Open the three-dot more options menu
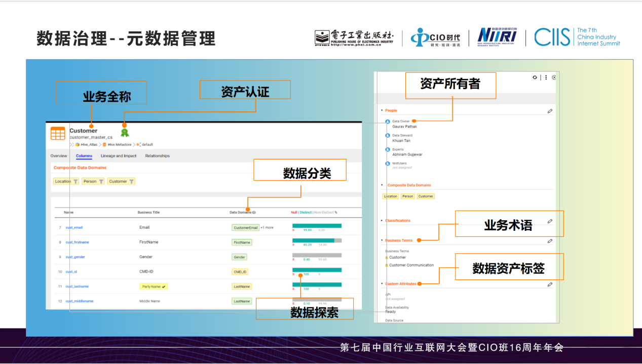The width and height of the screenshot is (642, 364). [x=546, y=77]
